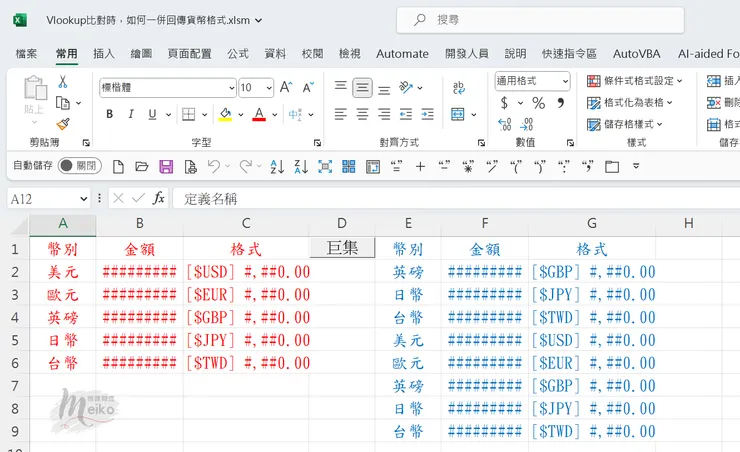This screenshot has height=452, width=740.
Task: Customize Quick Access Toolbar arrow
Action: click(x=636, y=167)
